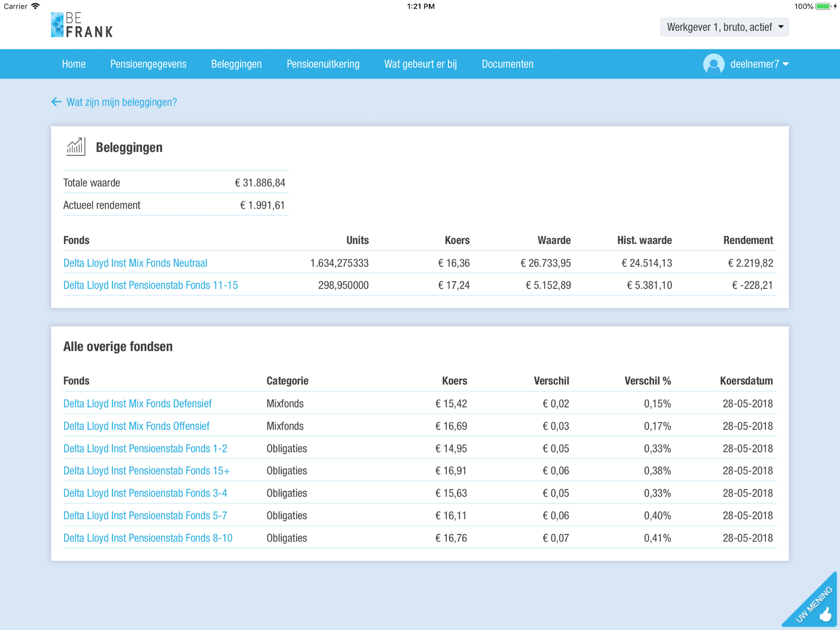Click the Koers value € 16,69
Image resolution: width=840 pixels, height=630 pixels.
point(451,426)
